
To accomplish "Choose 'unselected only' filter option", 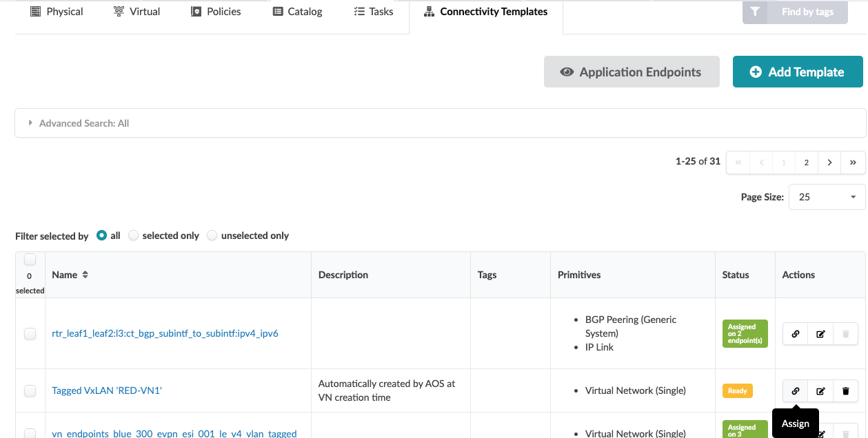I will pyautogui.click(x=212, y=236).
